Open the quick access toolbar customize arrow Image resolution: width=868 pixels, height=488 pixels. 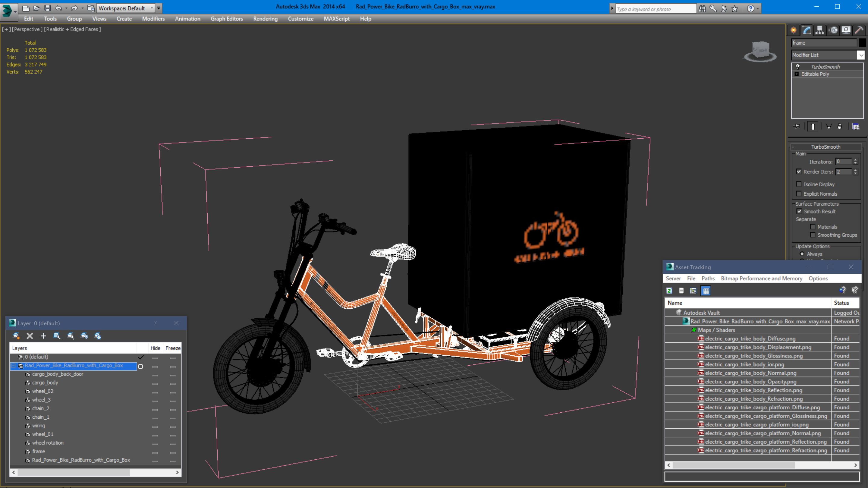pyautogui.click(x=158, y=8)
